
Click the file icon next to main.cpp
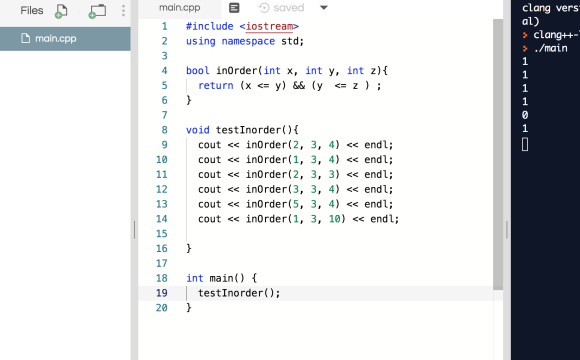coord(25,38)
